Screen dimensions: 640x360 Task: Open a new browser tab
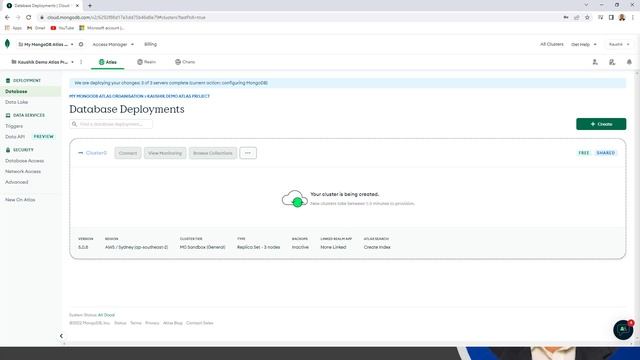(x=90, y=6)
